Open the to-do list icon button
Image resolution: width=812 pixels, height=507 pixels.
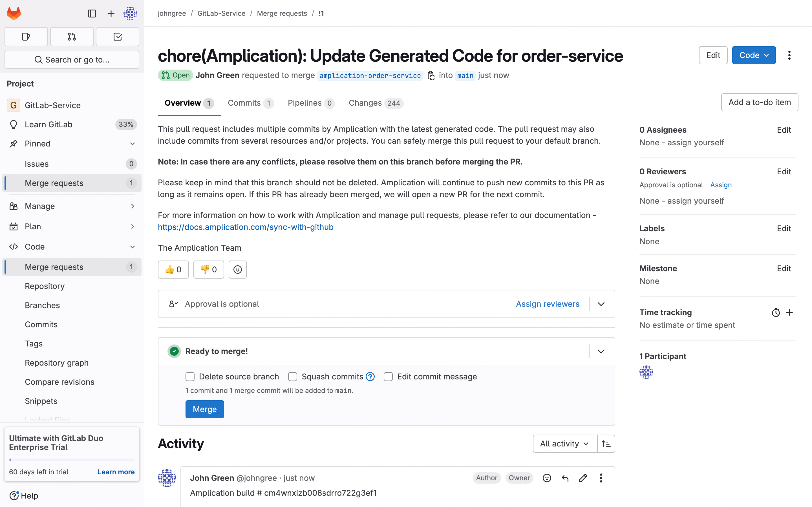[x=118, y=37]
